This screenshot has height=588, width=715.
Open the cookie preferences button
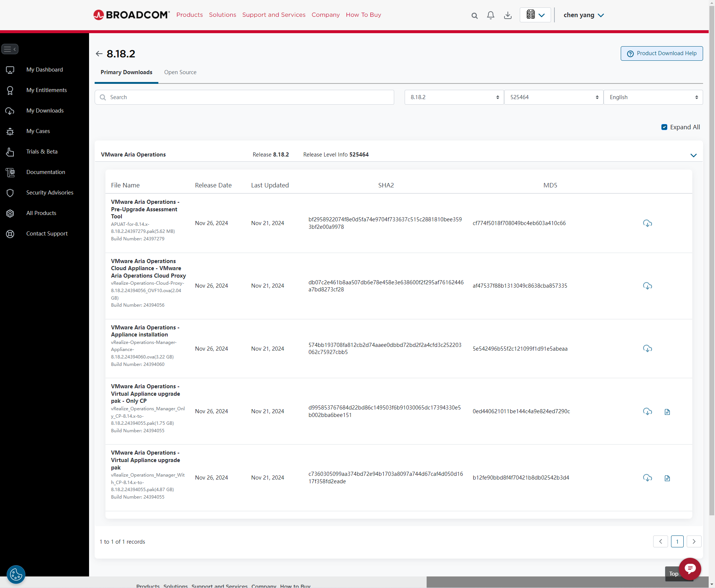coord(16,575)
